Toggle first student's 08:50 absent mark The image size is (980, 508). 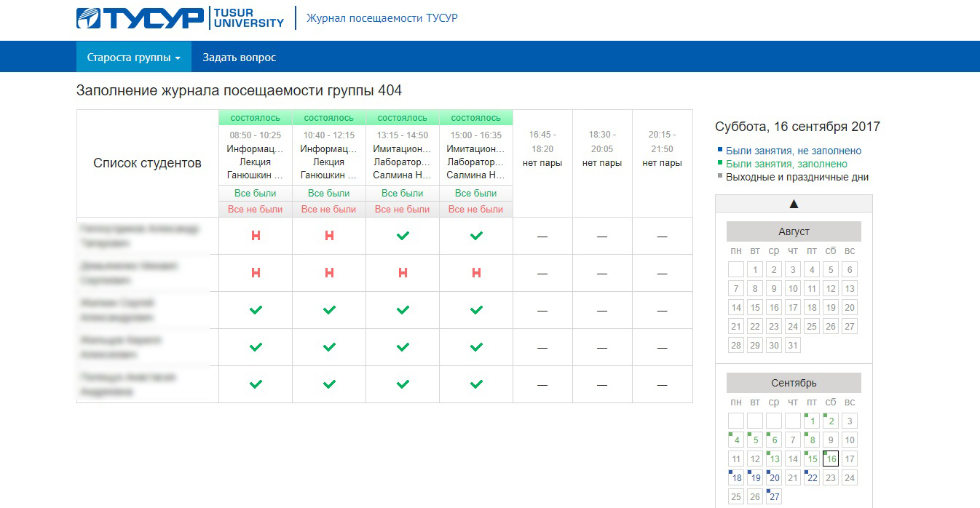[256, 236]
